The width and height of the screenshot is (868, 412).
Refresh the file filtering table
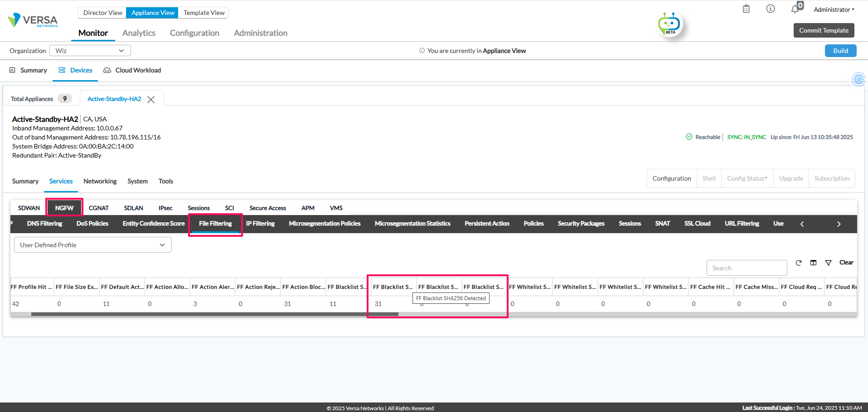pyautogui.click(x=799, y=263)
